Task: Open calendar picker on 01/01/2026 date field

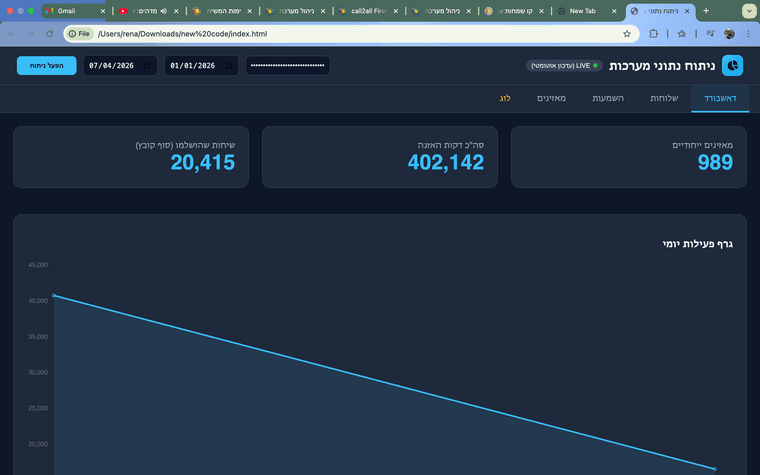Action: pyautogui.click(x=230, y=66)
